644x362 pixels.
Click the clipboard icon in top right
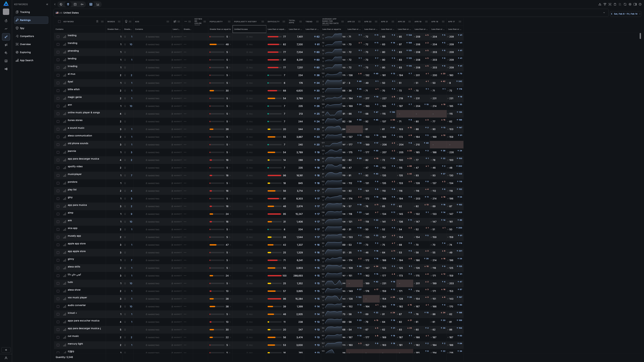(615, 4)
